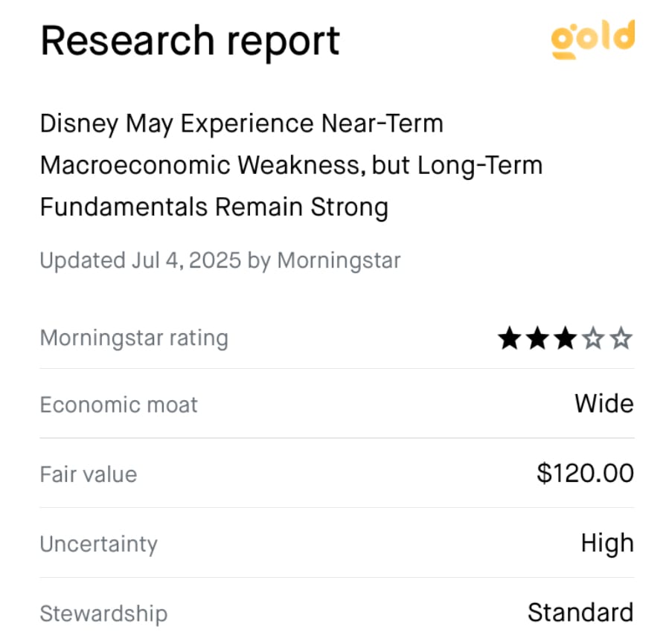Open the Disney research report headline
The width and height of the screenshot is (672, 641).
click(x=292, y=165)
